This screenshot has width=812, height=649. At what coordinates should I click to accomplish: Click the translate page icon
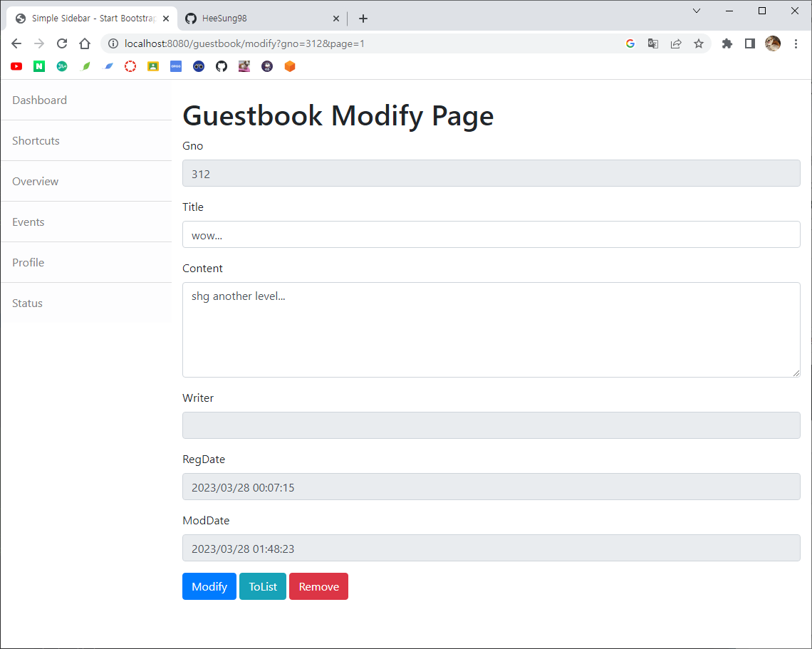pos(652,43)
